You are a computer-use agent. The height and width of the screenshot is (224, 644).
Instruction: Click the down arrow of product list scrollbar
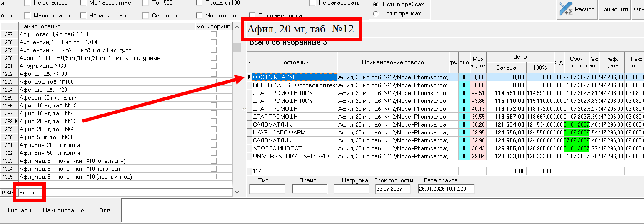point(237,192)
